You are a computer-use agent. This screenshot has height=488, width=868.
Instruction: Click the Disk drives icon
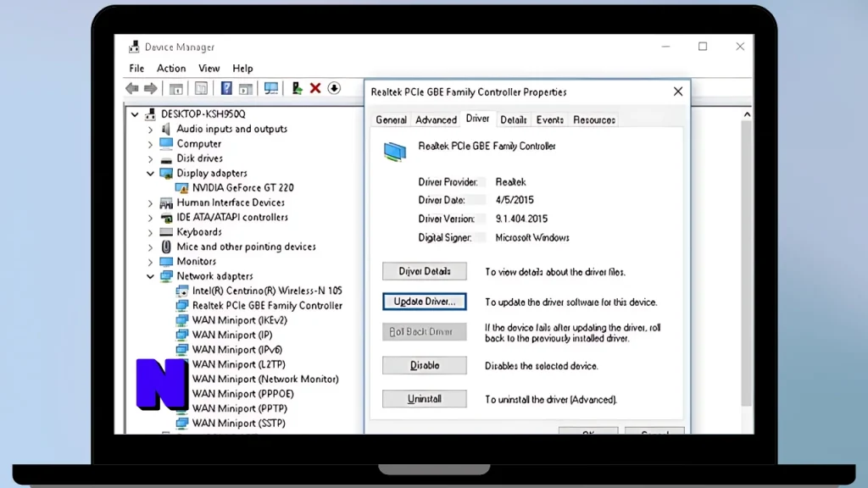point(166,158)
